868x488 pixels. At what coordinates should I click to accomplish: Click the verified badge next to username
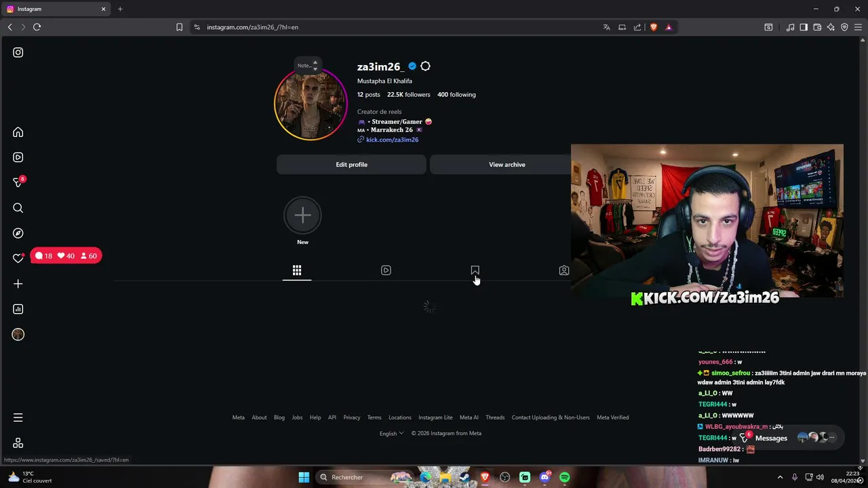click(412, 66)
